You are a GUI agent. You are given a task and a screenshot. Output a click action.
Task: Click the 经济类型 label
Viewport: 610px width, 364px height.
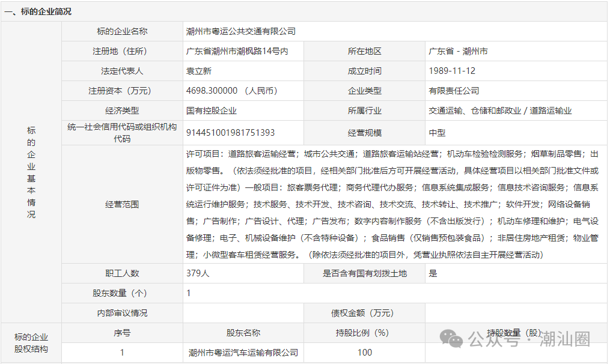pos(122,111)
